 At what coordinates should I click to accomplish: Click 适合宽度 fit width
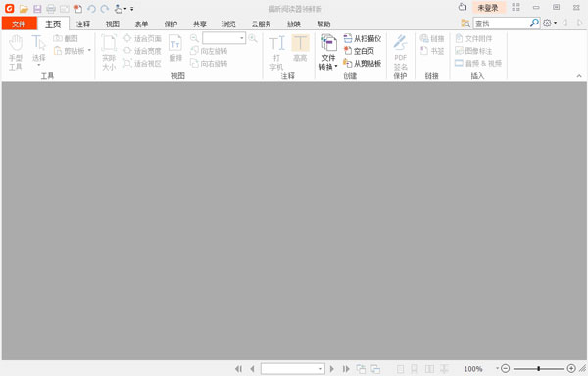[142, 51]
